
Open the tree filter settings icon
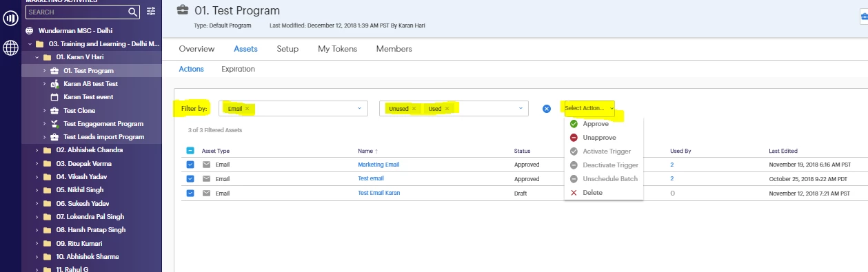[x=152, y=12]
